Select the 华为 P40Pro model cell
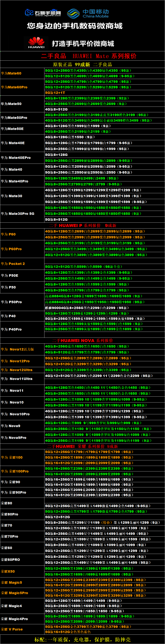165x644 pixels. click(x=22, y=330)
